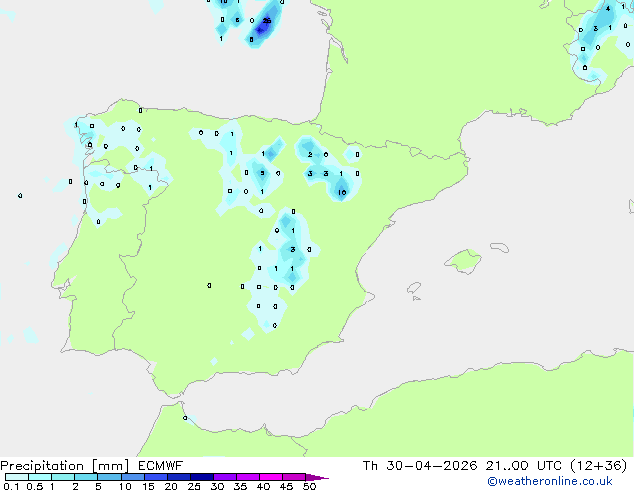This screenshot has width=634, height=490.
Task: Click the 15–20 mm blue legend swatch
Action: pos(155,477)
